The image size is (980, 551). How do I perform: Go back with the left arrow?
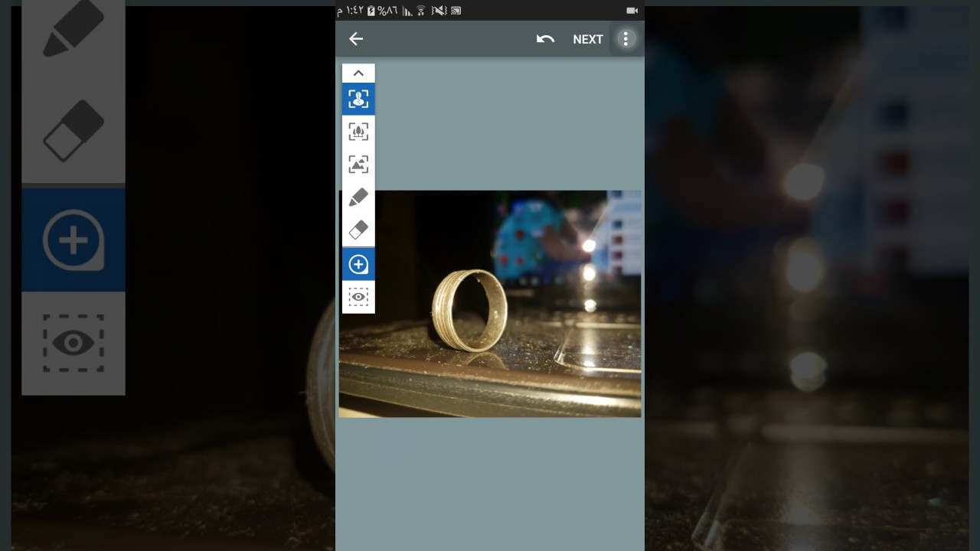[356, 39]
